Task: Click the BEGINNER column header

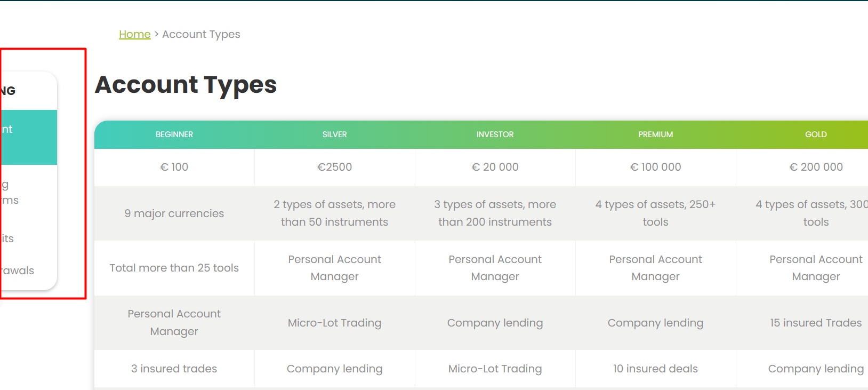Action: tap(174, 134)
